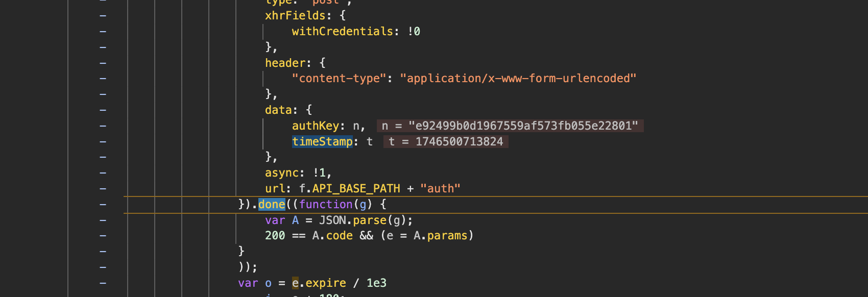Click the "content-type" header key
The image size is (868, 297).
coord(339,79)
